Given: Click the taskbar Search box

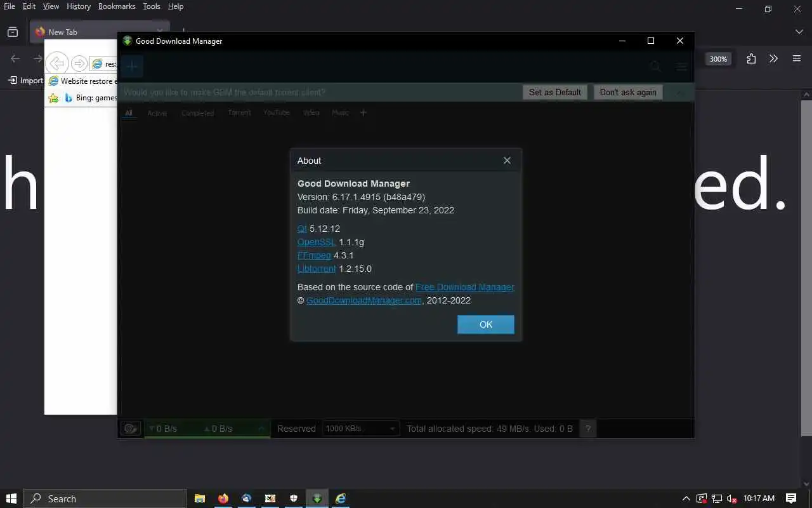Looking at the screenshot, I should coord(105,498).
